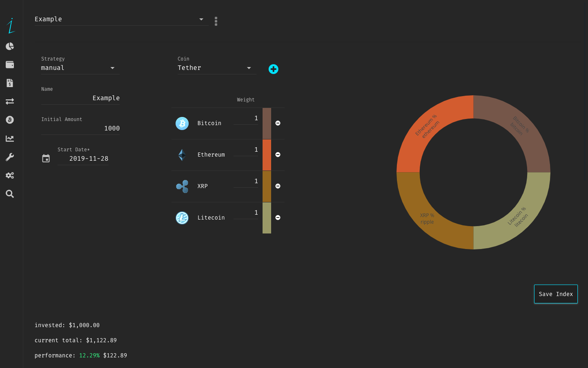Viewport: 588px width, 368px height.
Task: Click the current total $1,122.89 text
Action: click(76, 340)
